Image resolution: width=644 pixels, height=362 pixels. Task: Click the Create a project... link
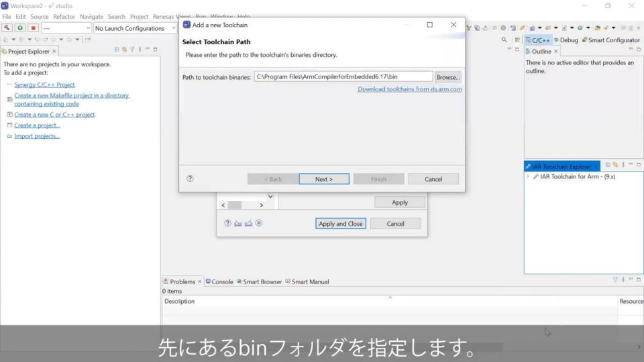pos(37,125)
